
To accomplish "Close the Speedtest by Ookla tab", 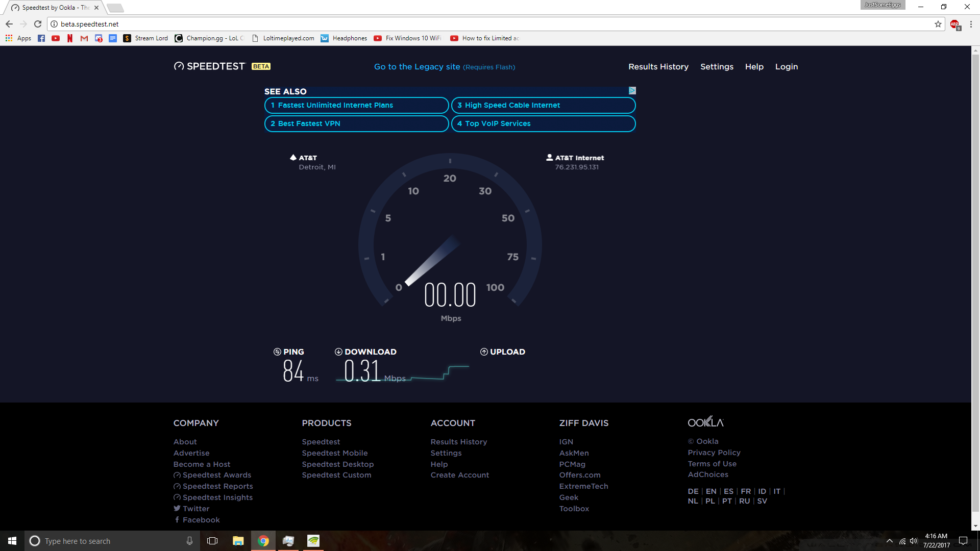I will [96, 8].
